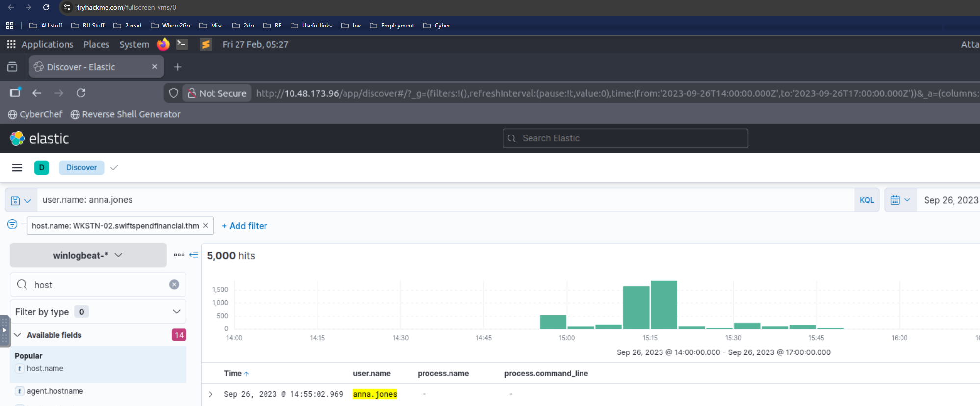Click the filter options circle icon
Image resolution: width=980 pixels, height=406 pixels.
12,224
